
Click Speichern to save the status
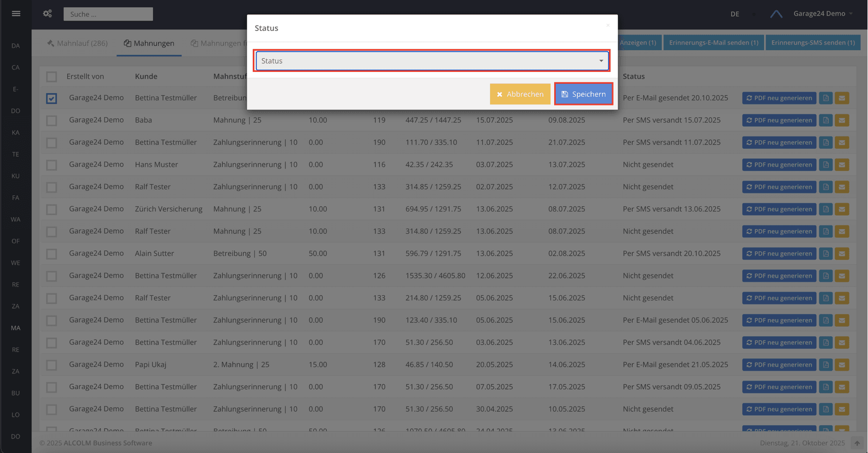(x=584, y=94)
